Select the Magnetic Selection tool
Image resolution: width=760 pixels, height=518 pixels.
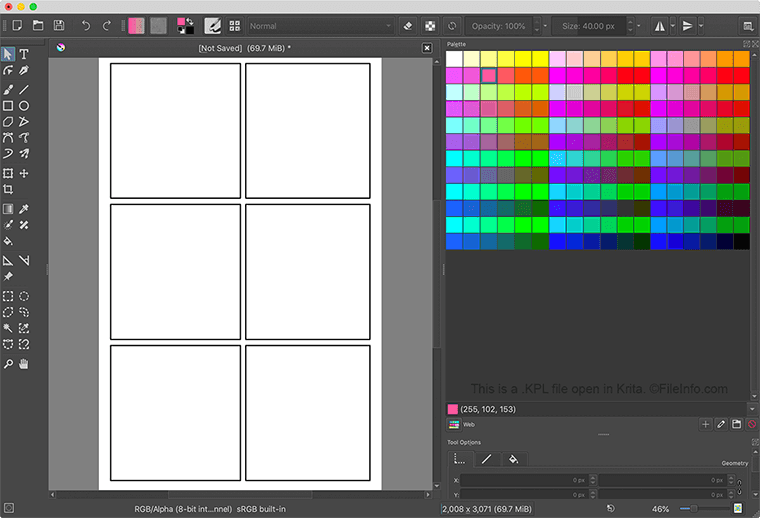24,344
